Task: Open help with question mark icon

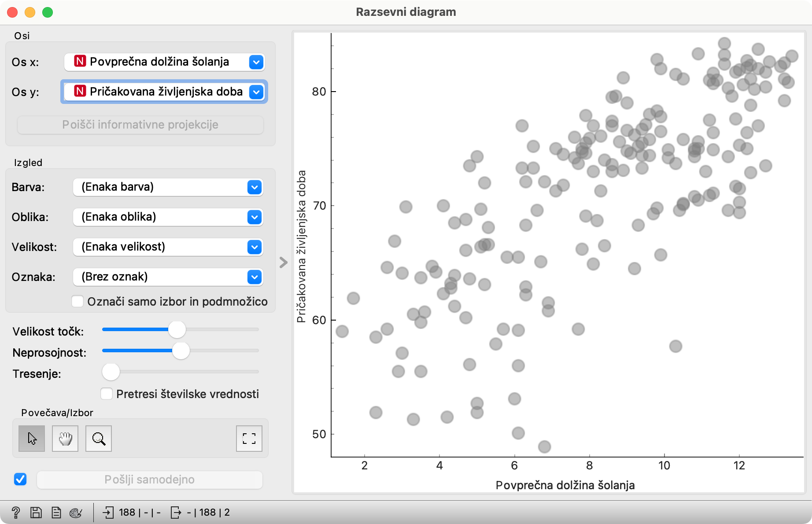Action: click(16, 512)
